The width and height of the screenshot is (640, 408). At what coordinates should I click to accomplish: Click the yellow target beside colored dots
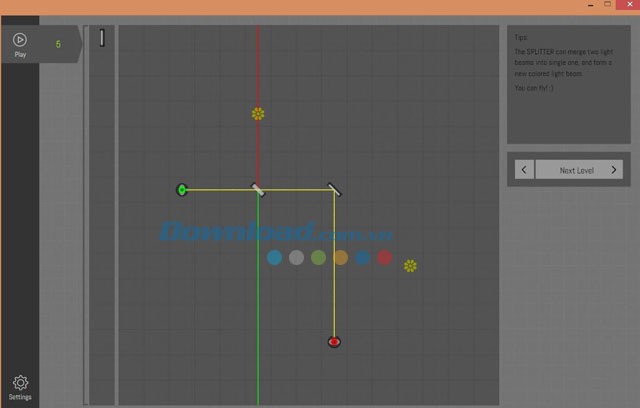tap(410, 266)
